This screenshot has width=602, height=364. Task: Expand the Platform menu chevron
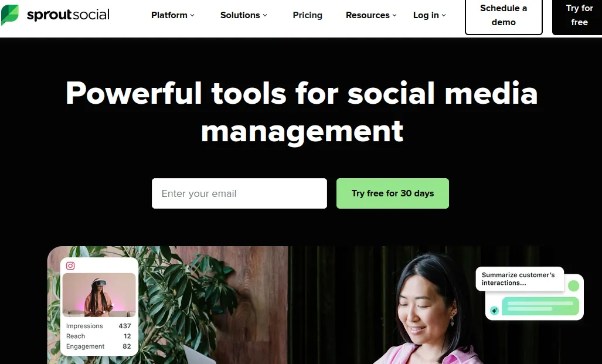click(192, 15)
